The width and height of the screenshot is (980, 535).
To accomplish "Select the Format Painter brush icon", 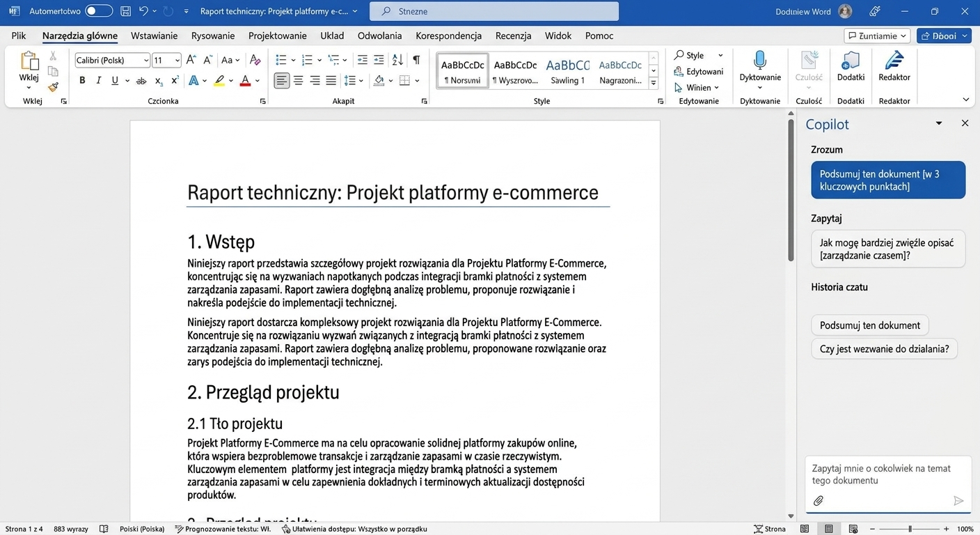I will [x=53, y=87].
